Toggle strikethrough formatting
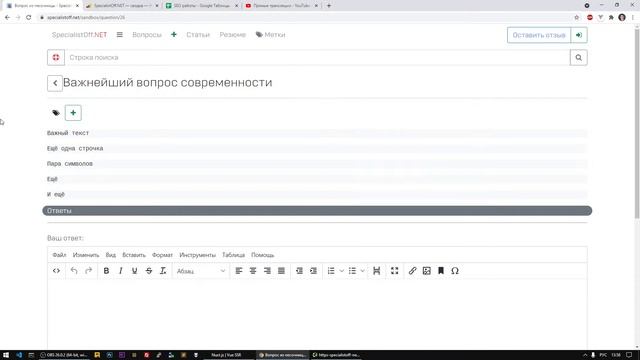 tap(149, 271)
